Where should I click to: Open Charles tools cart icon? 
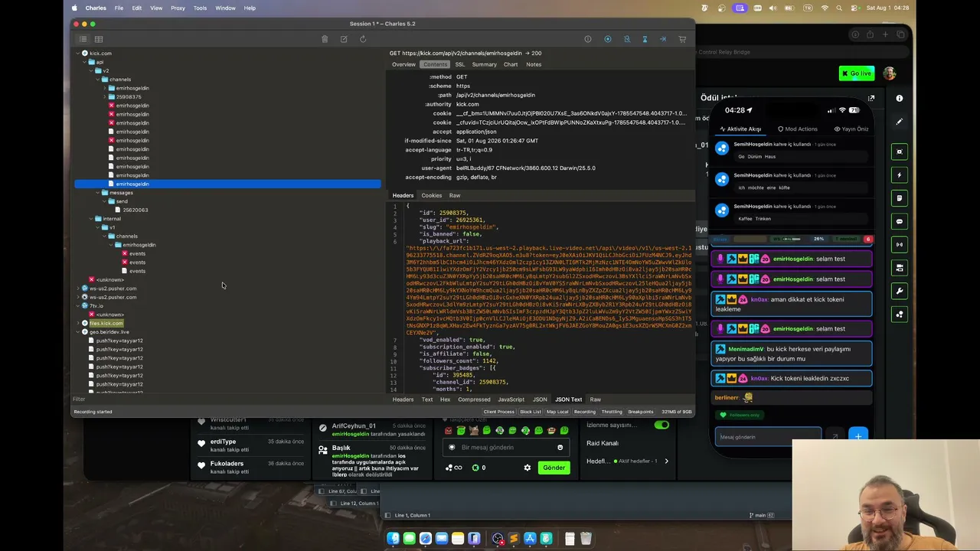[x=682, y=39]
